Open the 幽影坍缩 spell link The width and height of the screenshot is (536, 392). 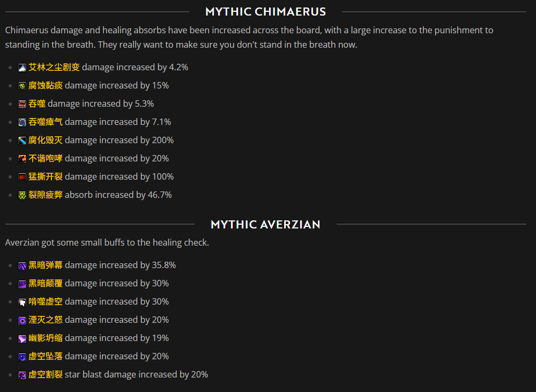(46, 338)
